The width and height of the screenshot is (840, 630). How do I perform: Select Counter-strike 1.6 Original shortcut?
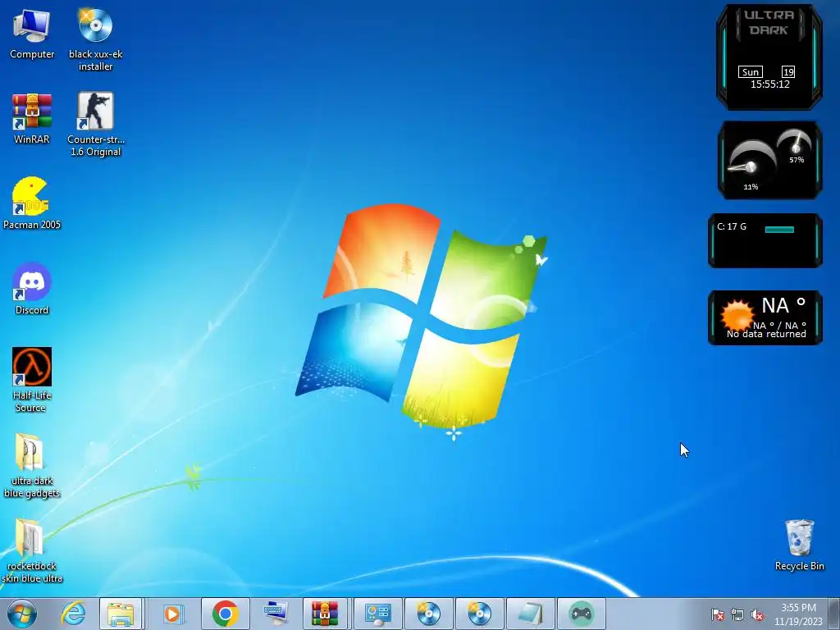(x=95, y=125)
